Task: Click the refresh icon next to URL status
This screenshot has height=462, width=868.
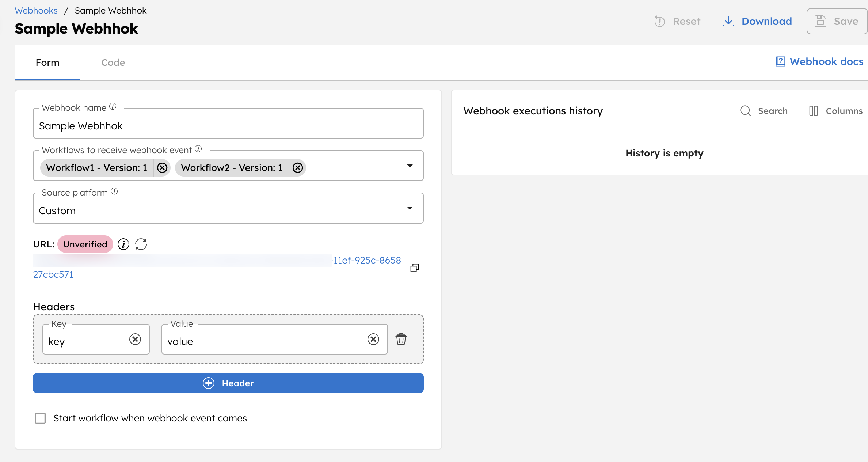Action: (141, 244)
